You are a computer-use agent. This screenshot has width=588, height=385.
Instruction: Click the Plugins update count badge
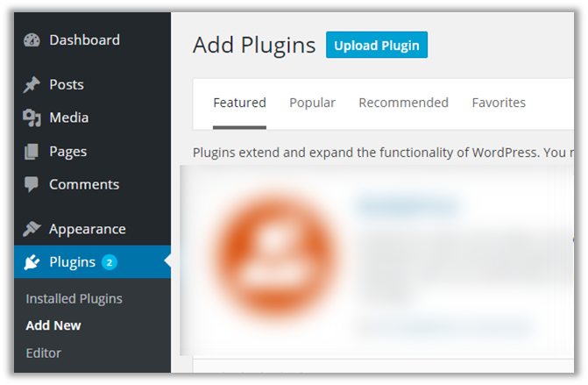(109, 262)
